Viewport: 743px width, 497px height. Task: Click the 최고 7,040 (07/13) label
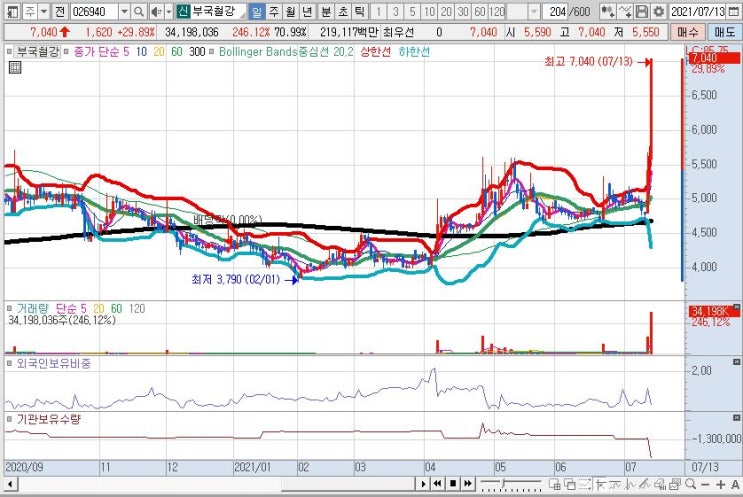(588, 61)
